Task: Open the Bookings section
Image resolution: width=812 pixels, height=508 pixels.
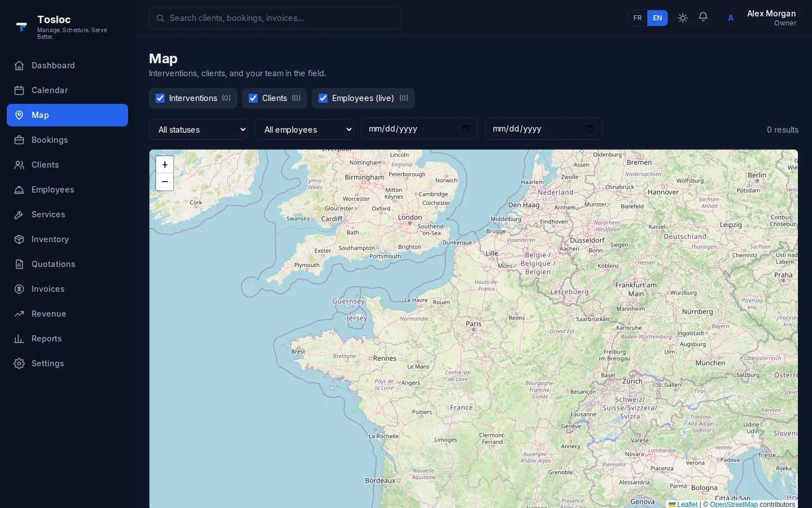Action: (x=67, y=140)
